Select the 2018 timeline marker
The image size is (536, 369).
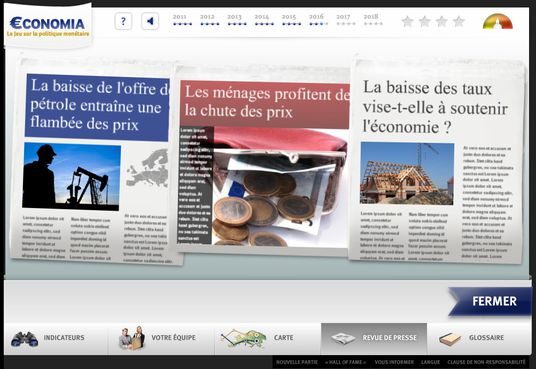click(373, 20)
